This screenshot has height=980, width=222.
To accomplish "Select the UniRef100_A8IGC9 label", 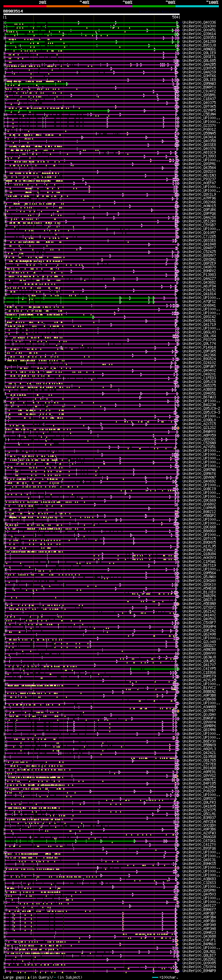I will pos(199,153).
